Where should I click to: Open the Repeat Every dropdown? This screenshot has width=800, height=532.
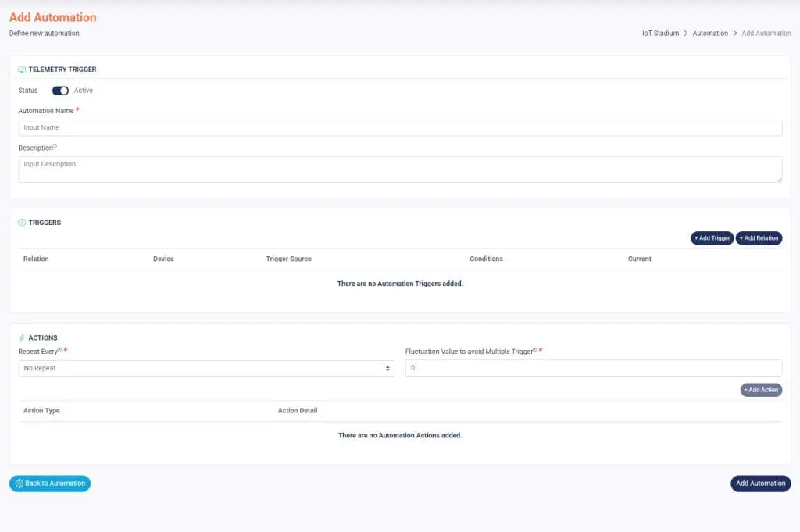pos(206,368)
